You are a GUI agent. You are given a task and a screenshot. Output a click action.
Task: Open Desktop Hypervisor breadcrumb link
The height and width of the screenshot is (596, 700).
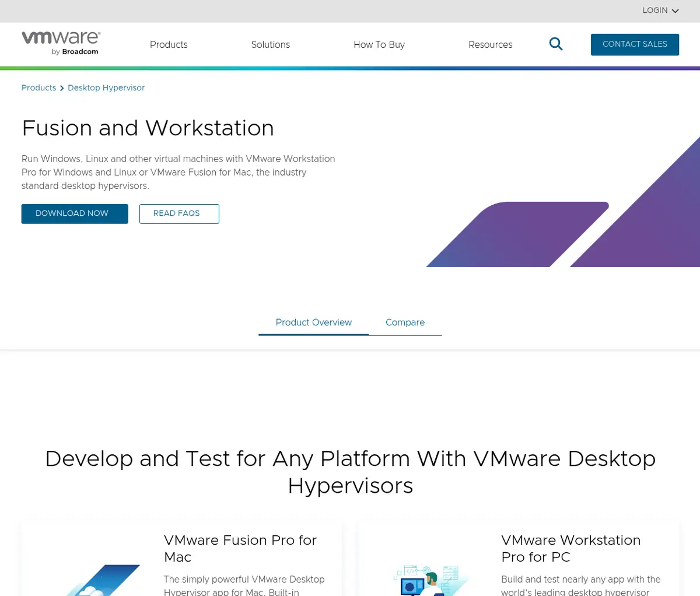click(x=106, y=87)
